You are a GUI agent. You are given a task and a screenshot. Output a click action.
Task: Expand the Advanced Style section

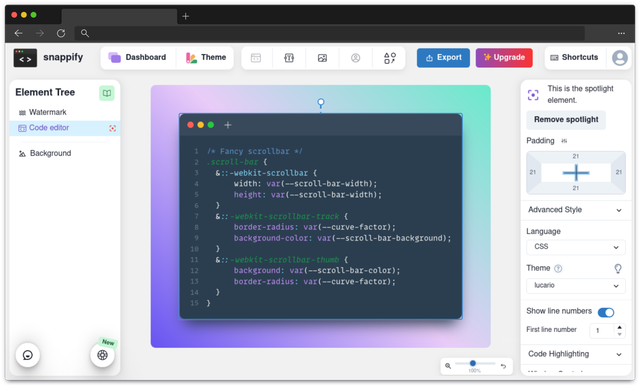point(576,210)
